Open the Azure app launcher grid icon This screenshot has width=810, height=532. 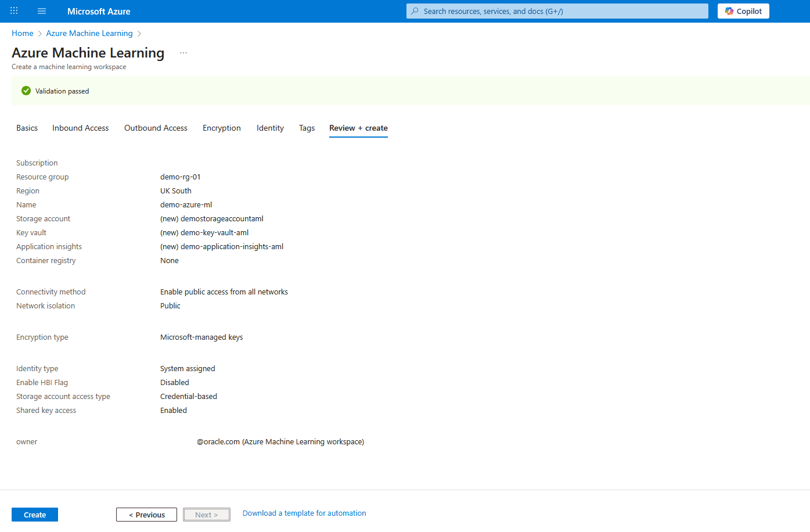13,10
